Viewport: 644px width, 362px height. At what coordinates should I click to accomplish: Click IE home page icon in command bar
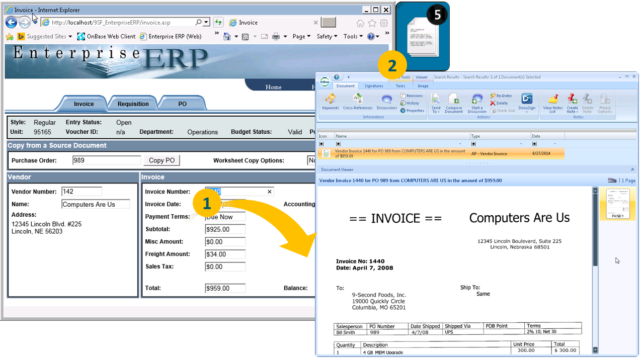coord(227,36)
